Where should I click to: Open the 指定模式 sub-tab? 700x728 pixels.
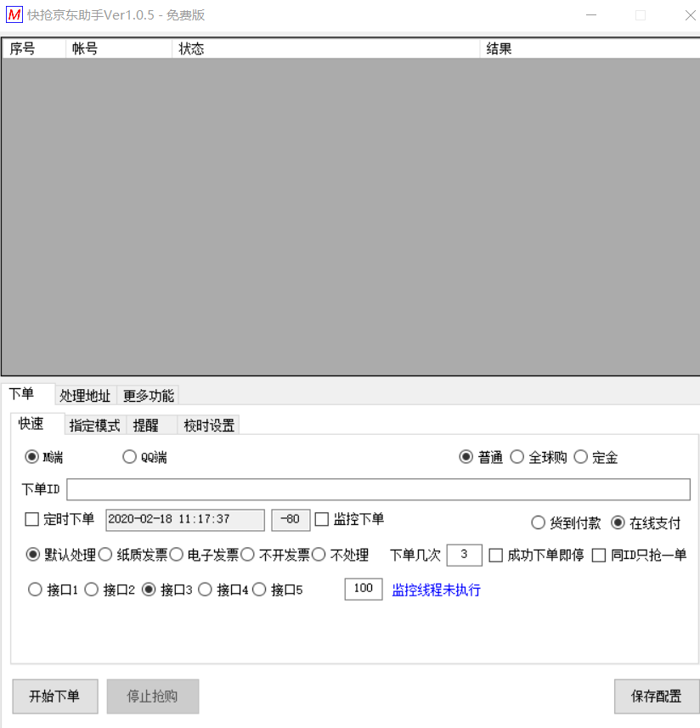point(94,426)
